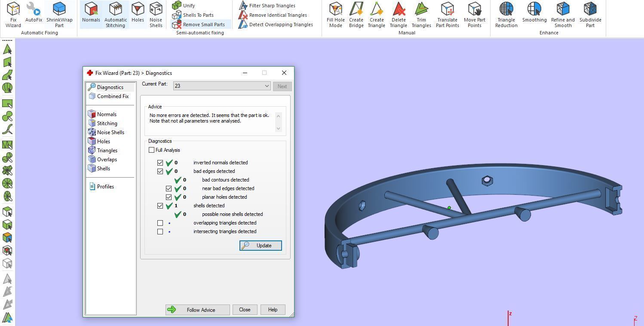The height and width of the screenshot is (326, 644).
Task: Run Filter Sharp Triangles
Action: coord(267,6)
